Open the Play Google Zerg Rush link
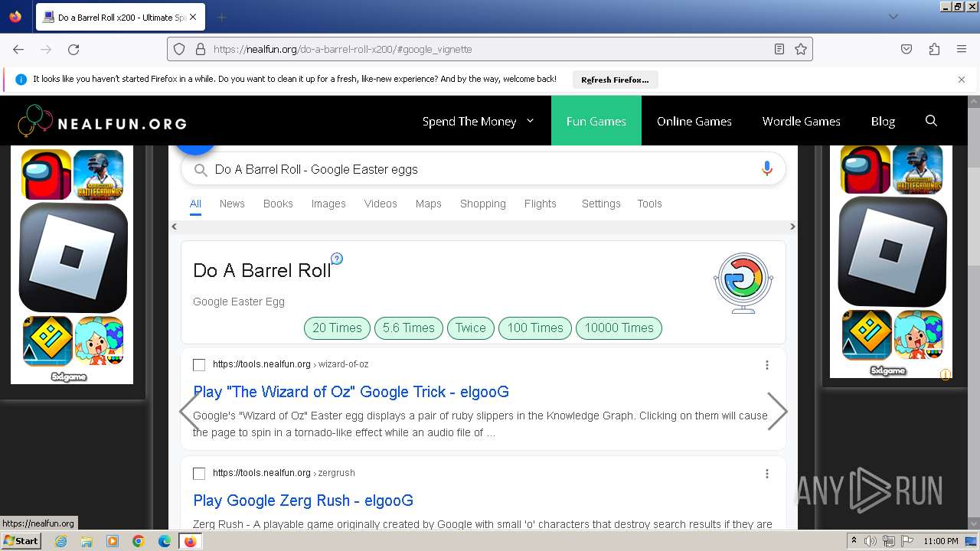980x551 pixels. tap(303, 500)
